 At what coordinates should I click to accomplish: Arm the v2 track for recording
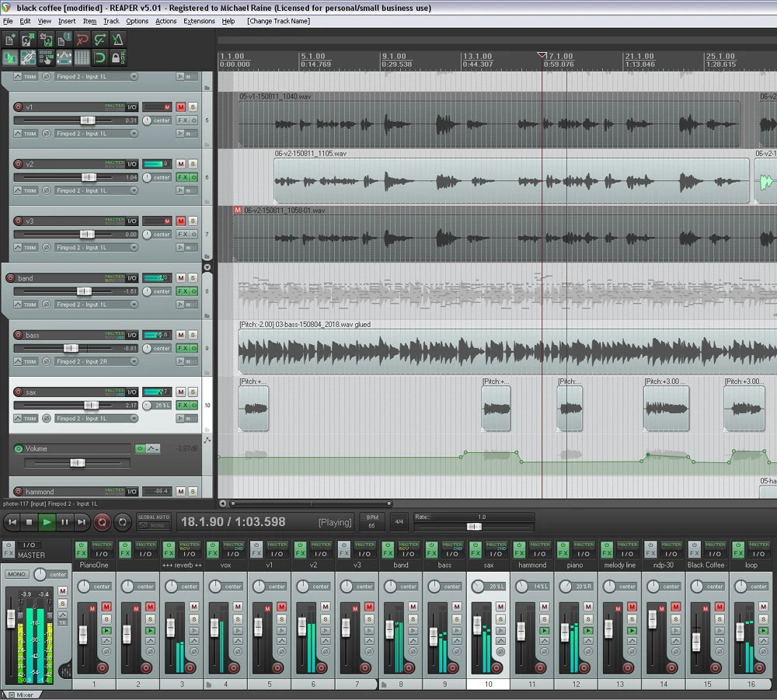[19, 164]
